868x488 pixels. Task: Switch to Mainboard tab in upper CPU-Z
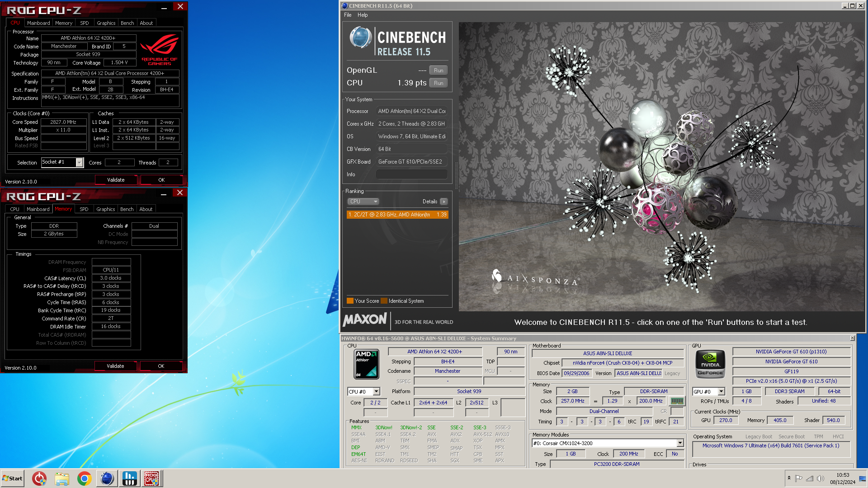click(38, 23)
